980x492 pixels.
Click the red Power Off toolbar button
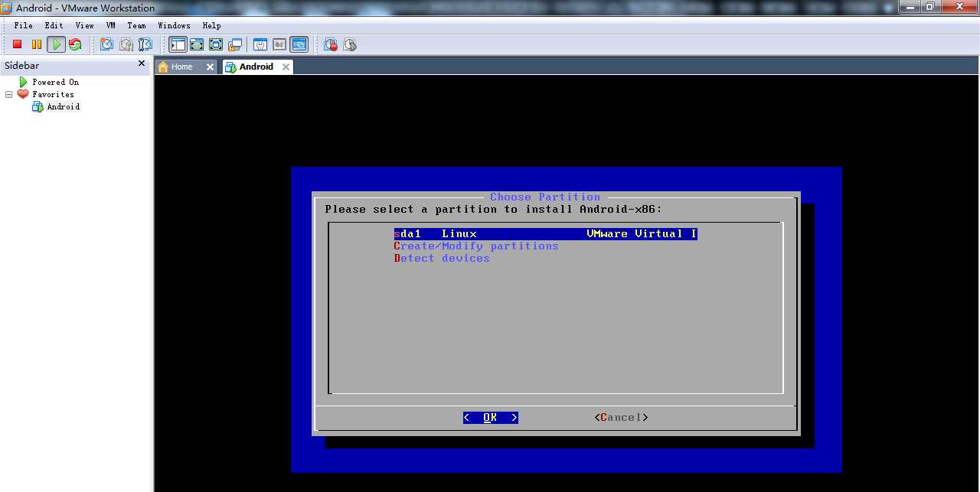click(x=17, y=44)
